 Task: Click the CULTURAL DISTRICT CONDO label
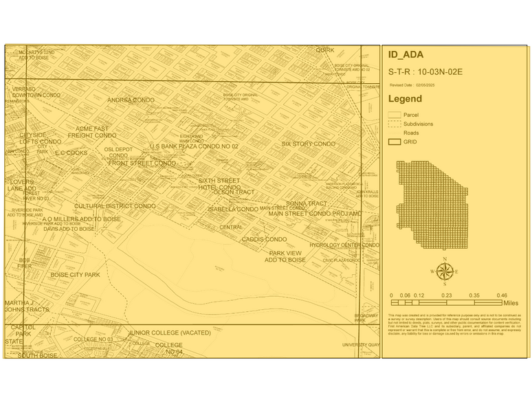pyautogui.click(x=115, y=206)
